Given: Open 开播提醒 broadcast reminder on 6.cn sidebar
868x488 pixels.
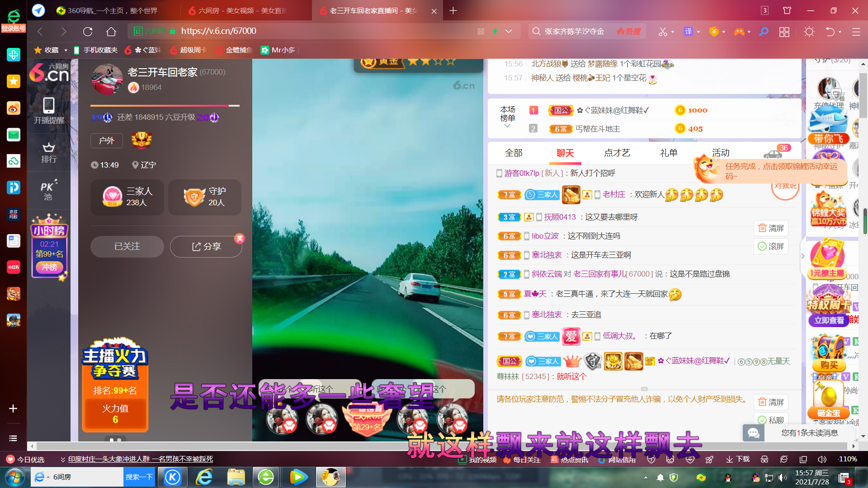Looking at the screenshot, I should click(x=49, y=111).
